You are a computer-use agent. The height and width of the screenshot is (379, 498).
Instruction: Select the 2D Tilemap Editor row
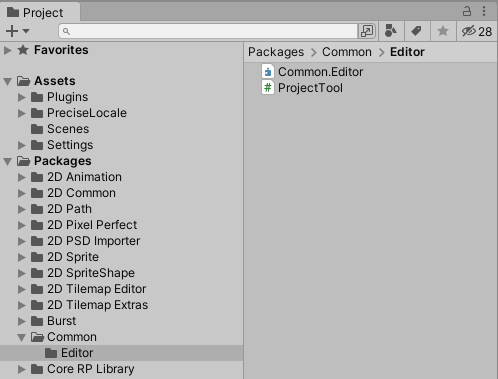point(122,289)
